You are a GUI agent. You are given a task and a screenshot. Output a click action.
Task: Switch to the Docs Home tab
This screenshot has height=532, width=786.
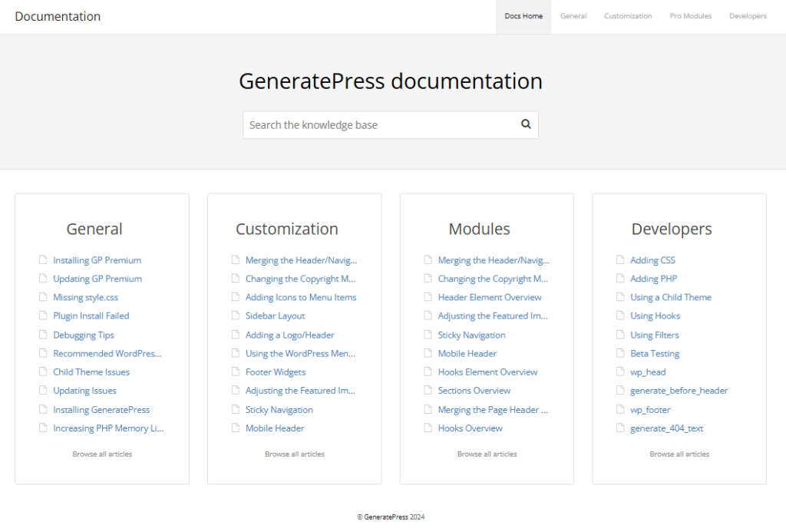click(523, 15)
